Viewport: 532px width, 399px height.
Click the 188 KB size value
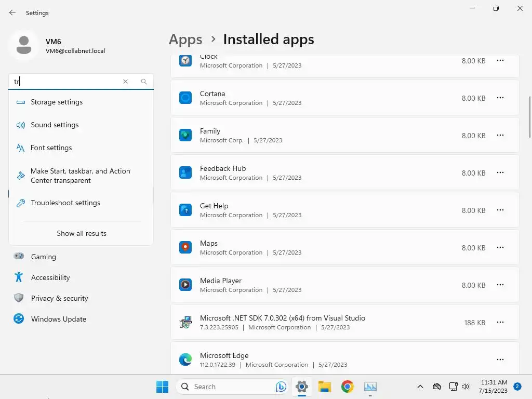(475, 323)
